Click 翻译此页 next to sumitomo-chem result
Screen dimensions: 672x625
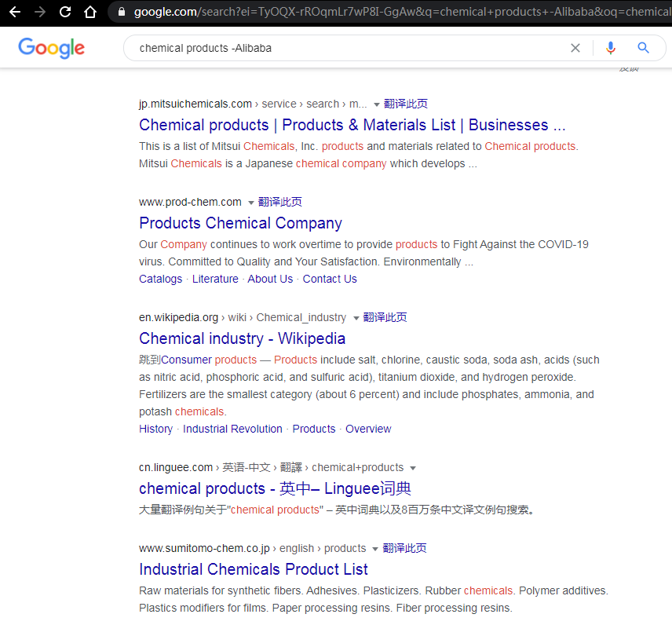click(405, 548)
